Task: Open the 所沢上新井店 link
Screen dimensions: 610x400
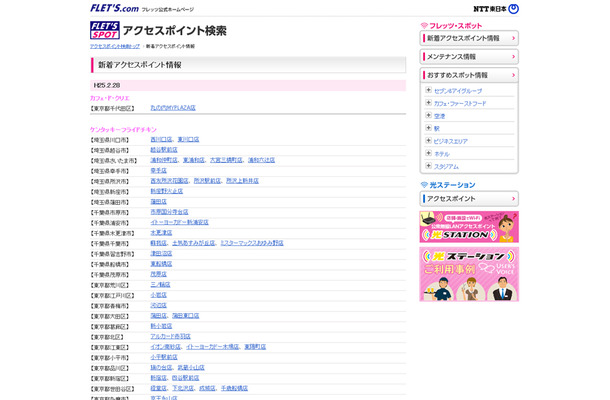Action: [x=242, y=181]
